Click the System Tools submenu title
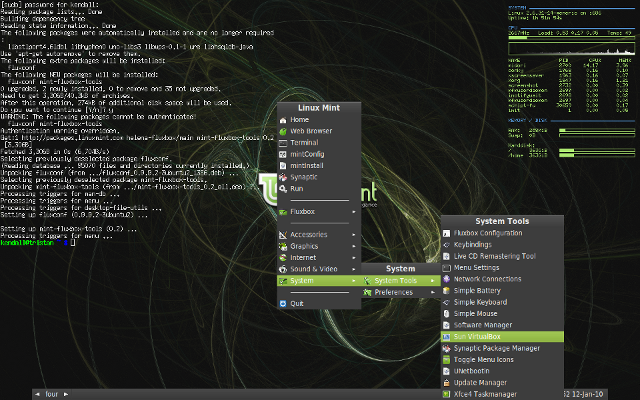The image size is (640, 400). [x=502, y=221]
